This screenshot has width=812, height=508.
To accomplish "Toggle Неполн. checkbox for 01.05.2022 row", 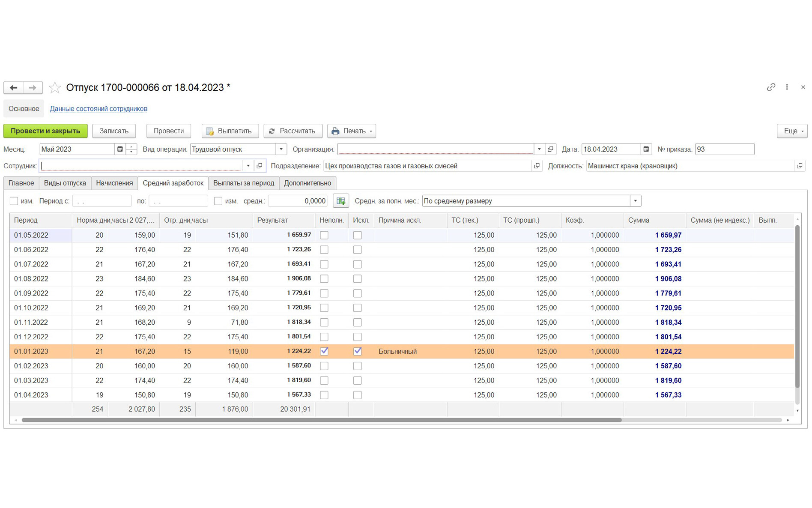I will click(x=324, y=235).
